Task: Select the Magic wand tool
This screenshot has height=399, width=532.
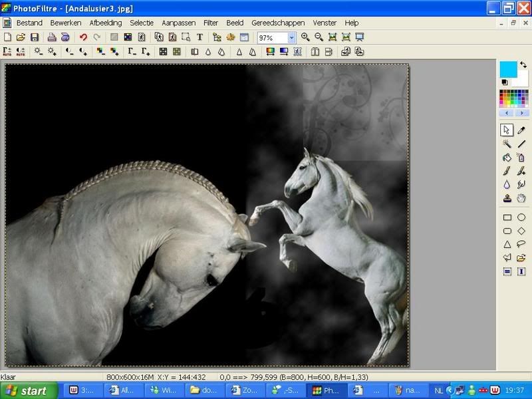Action: pyautogui.click(x=507, y=144)
